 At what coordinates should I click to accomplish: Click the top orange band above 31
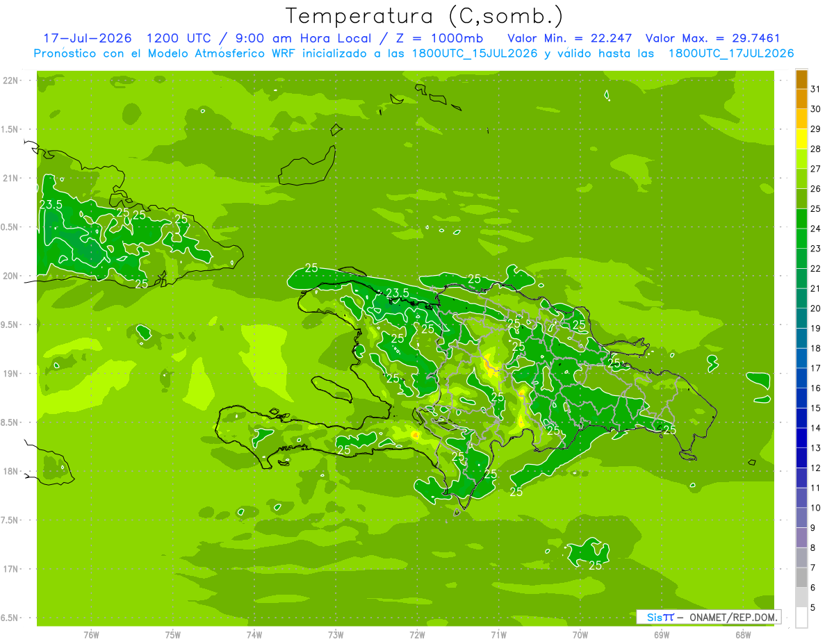tap(801, 79)
